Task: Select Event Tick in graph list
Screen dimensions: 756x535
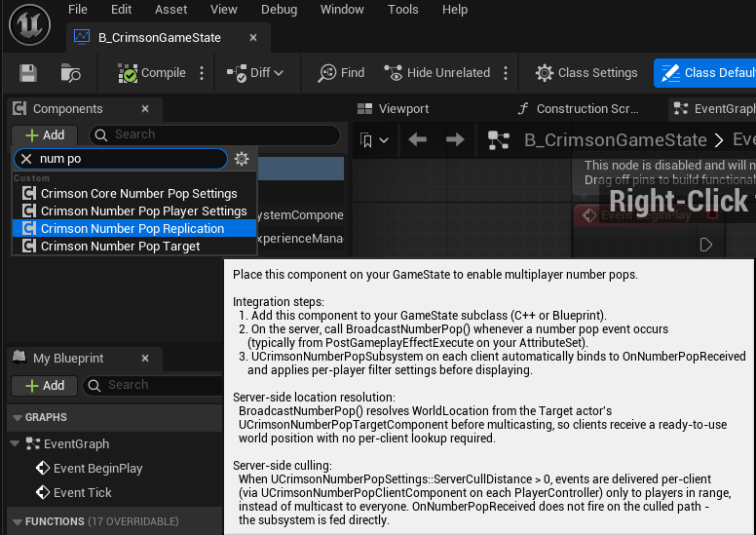Action: [x=83, y=492]
